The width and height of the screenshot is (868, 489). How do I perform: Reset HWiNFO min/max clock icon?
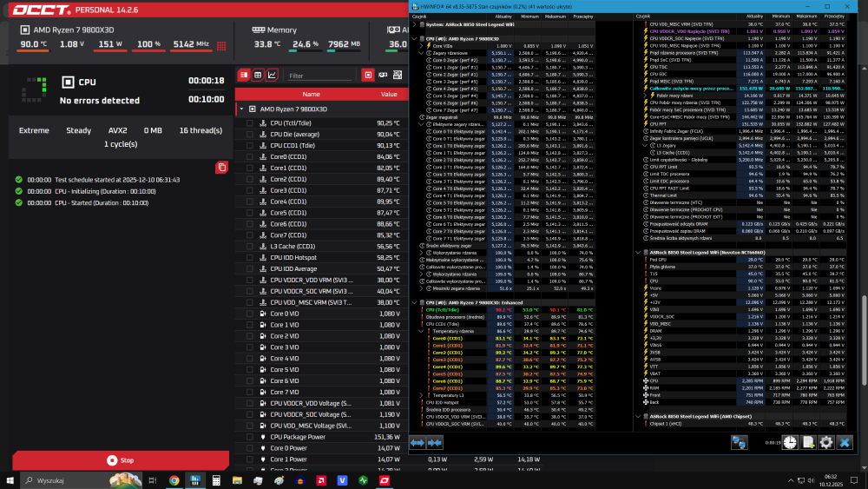[x=789, y=442]
